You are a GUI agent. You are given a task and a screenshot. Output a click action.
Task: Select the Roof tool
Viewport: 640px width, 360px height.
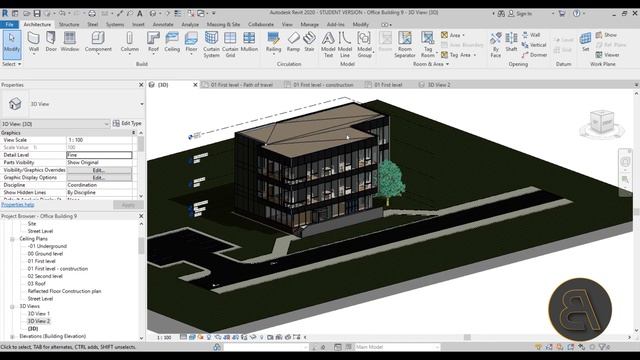click(x=153, y=42)
